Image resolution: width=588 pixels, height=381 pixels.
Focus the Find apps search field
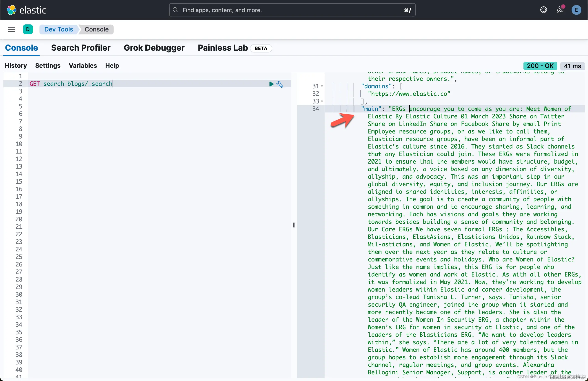coord(291,10)
